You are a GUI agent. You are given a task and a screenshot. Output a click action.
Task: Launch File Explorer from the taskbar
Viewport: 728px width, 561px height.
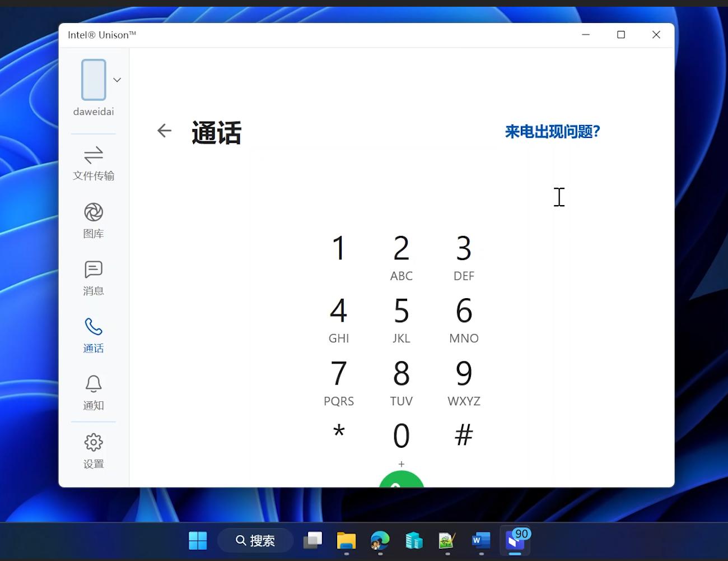pos(346,540)
